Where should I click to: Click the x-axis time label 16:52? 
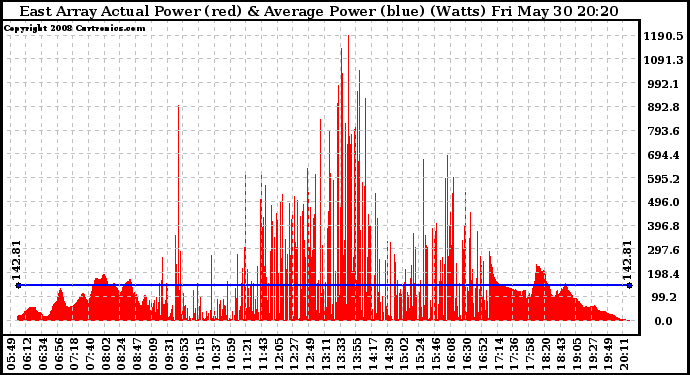pos(483,354)
